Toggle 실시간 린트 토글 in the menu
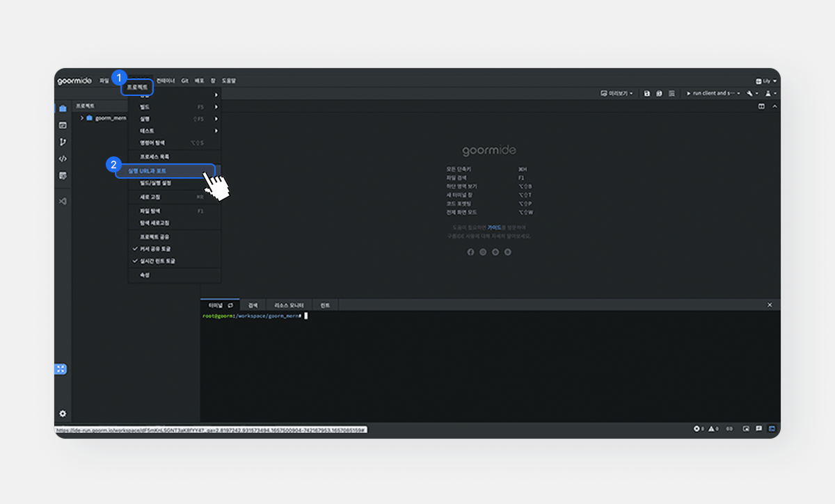The width and height of the screenshot is (835, 504). click(175, 261)
